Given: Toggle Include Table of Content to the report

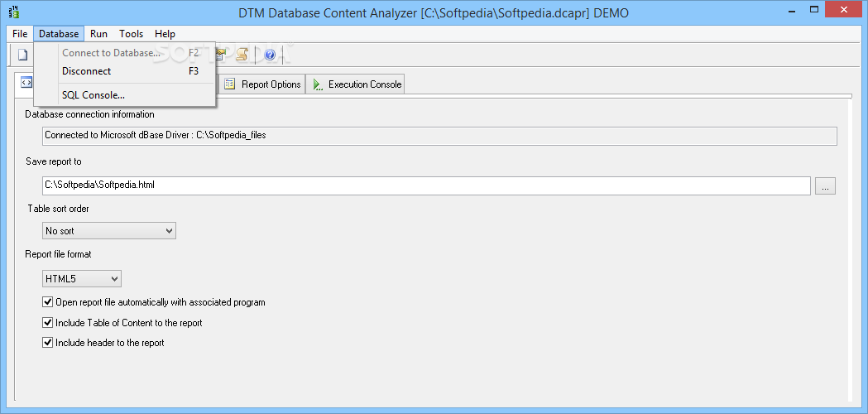Looking at the screenshot, I should coord(48,322).
